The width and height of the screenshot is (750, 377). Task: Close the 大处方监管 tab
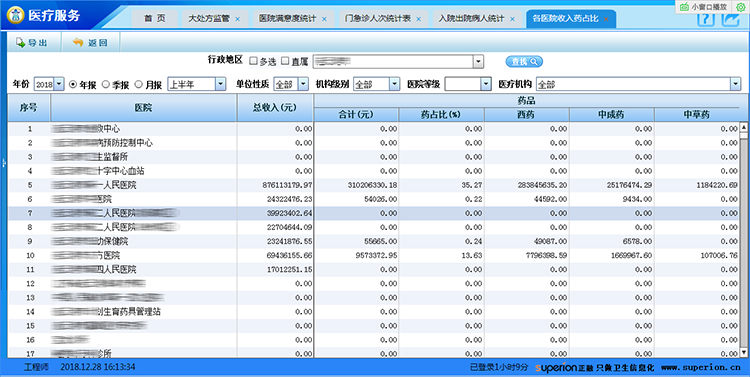[238, 19]
